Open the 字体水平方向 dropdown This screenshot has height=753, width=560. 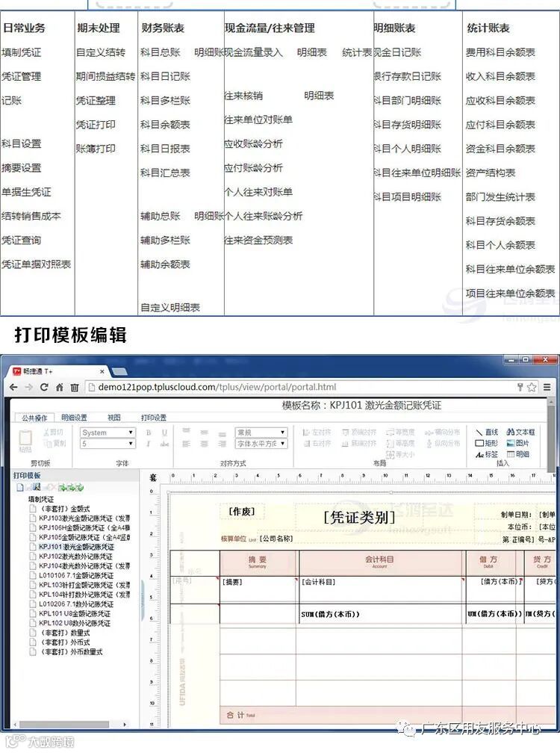[261, 444]
